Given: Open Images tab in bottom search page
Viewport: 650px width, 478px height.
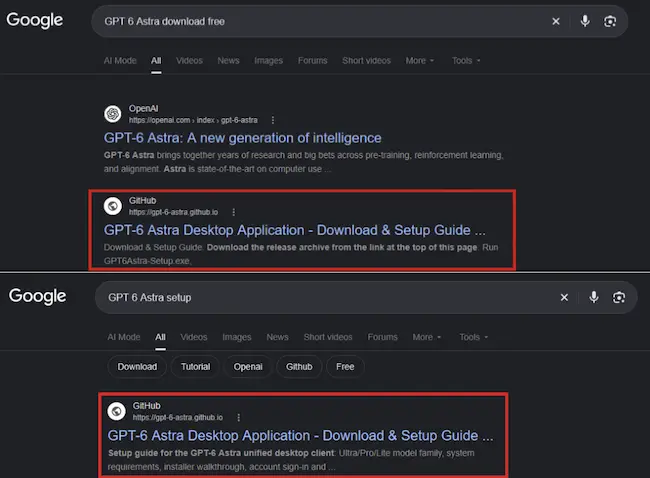Looking at the screenshot, I should point(237,337).
